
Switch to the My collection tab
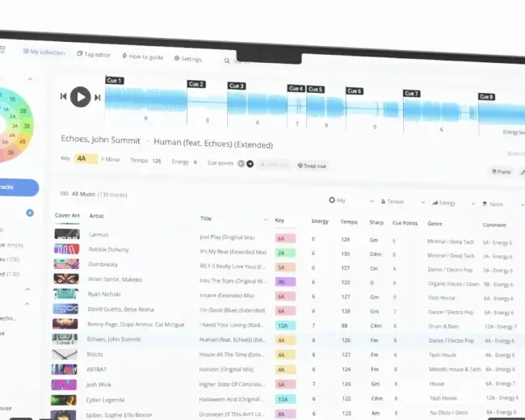pos(43,52)
